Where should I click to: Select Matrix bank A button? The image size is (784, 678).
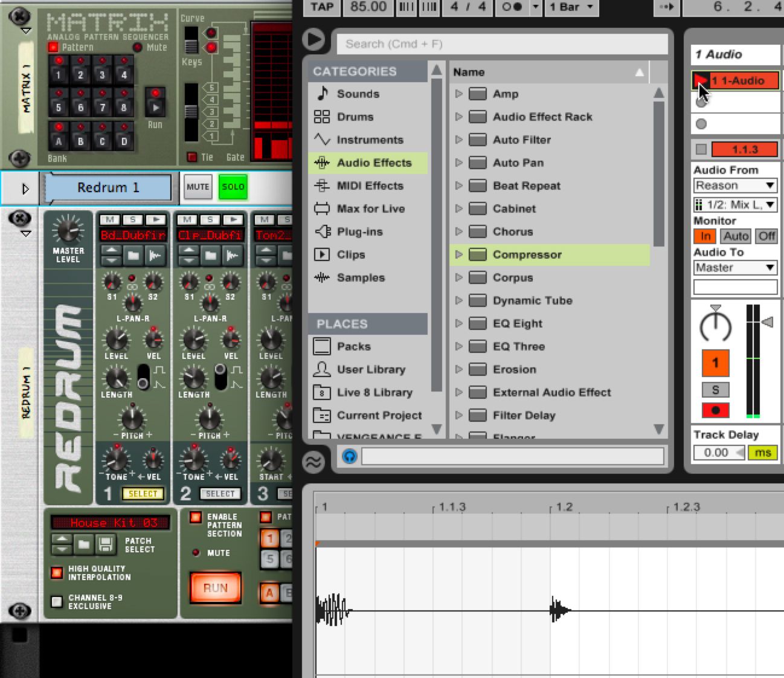(x=59, y=138)
